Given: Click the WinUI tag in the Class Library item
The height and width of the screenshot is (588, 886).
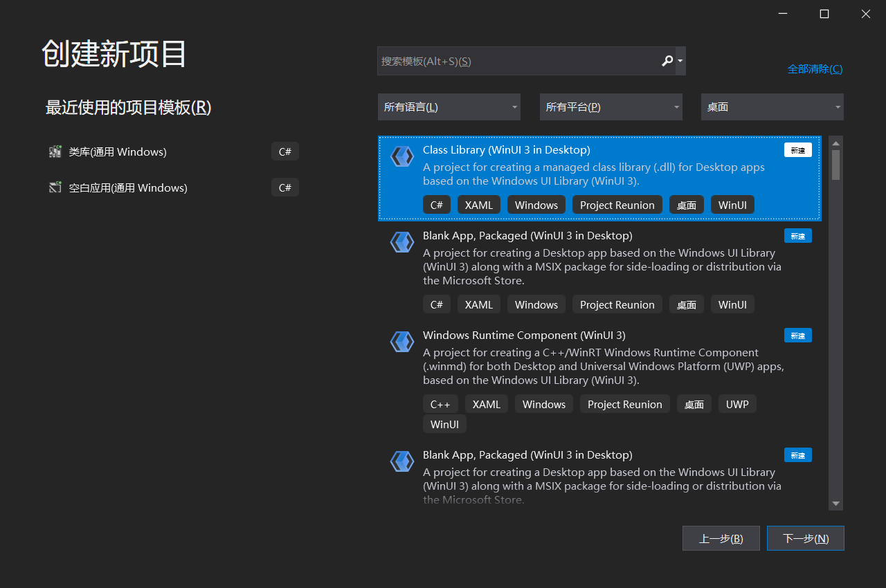Looking at the screenshot, I should click(x=732, y=205).
